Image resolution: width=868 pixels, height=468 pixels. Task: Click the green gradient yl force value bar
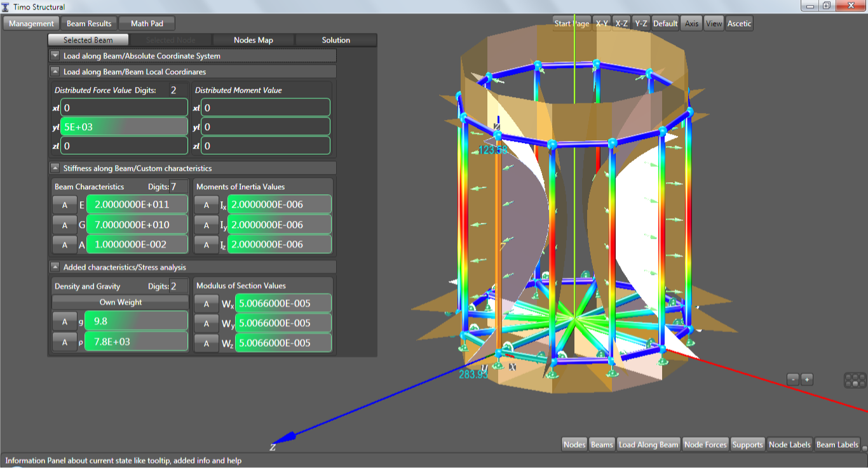point(124,126)
